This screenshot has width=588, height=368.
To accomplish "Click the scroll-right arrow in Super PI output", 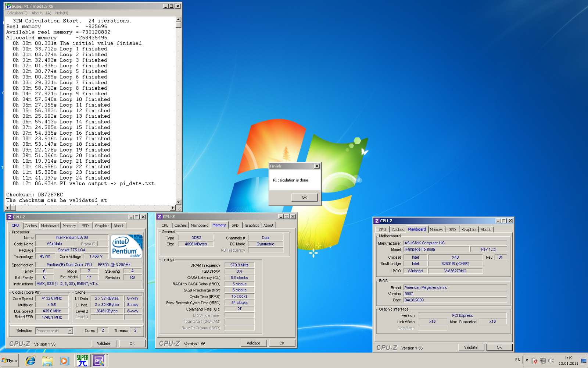I will tap(173, 208).
